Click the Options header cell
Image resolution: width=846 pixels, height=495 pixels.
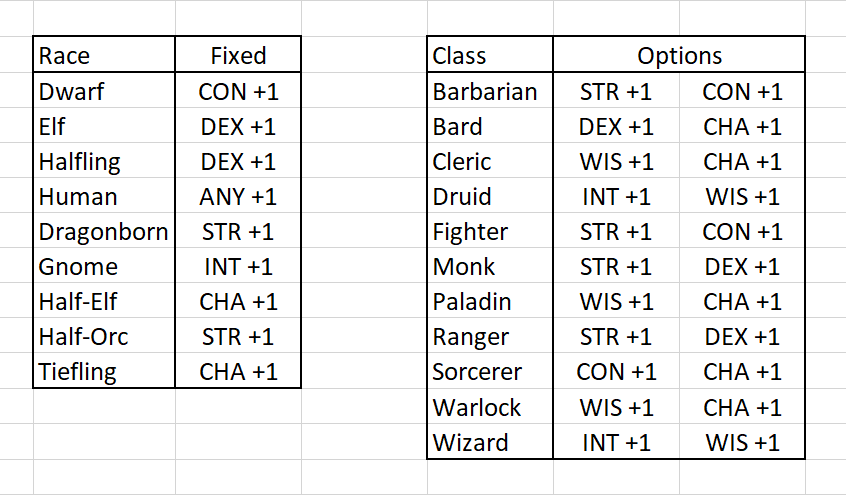(679, 56)
